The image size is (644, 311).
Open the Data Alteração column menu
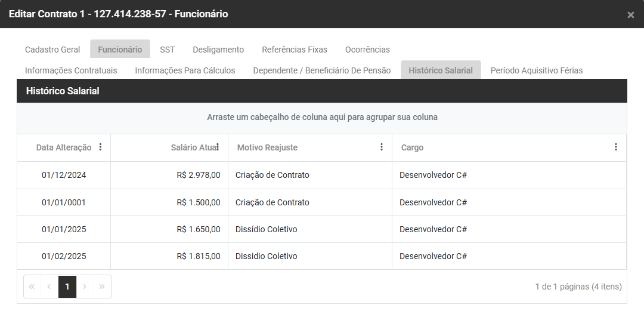point(100,147)
